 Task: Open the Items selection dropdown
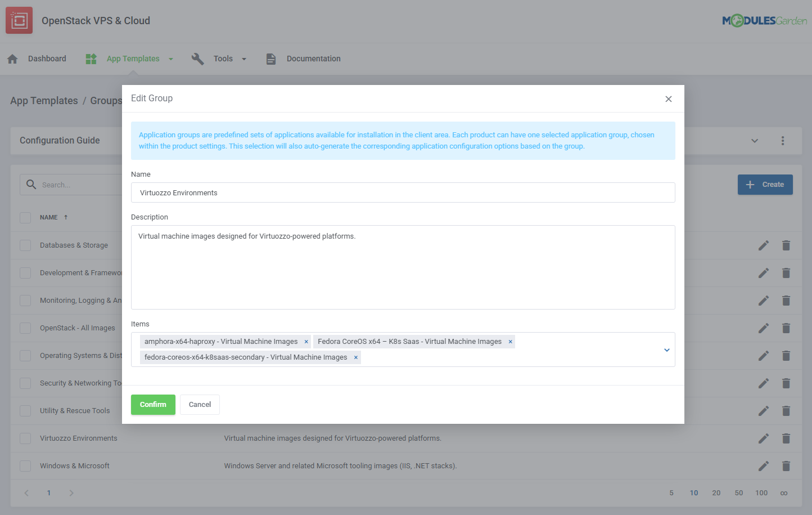pos(667,350)
